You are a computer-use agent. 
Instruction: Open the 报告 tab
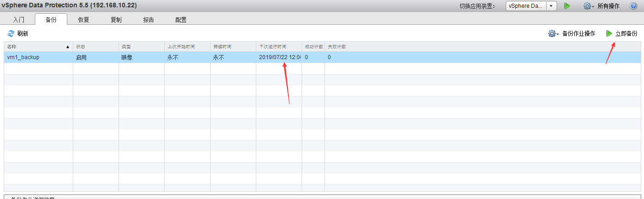click(148, 20)
